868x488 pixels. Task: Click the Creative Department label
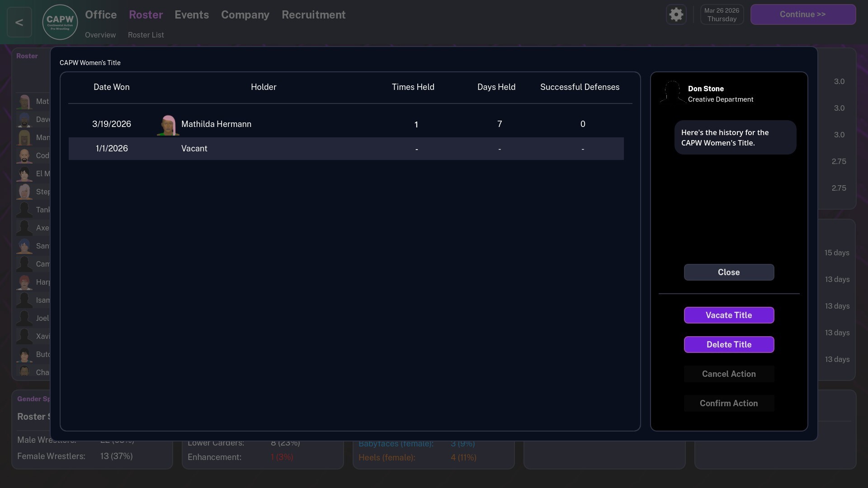point(721,99)
